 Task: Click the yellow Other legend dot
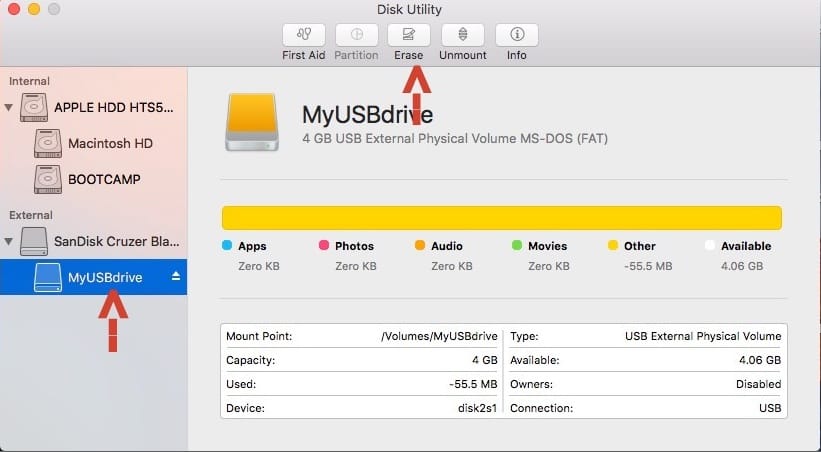coord(613,245)
